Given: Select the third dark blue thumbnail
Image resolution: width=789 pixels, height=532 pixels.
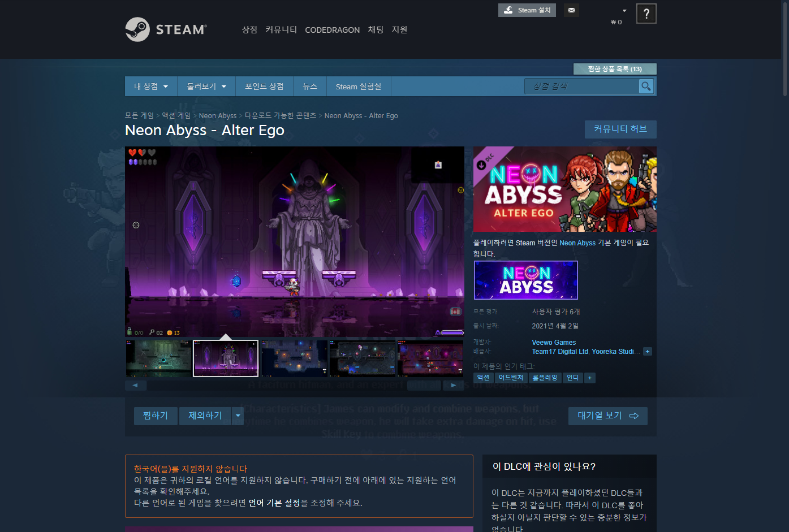Looking at the screenshot, I should [295, 358].
